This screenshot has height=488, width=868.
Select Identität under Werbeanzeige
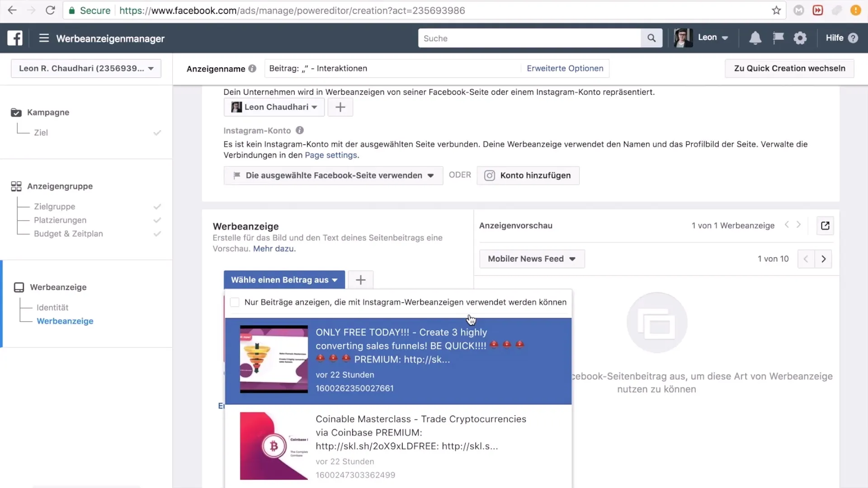coord(52,308)
